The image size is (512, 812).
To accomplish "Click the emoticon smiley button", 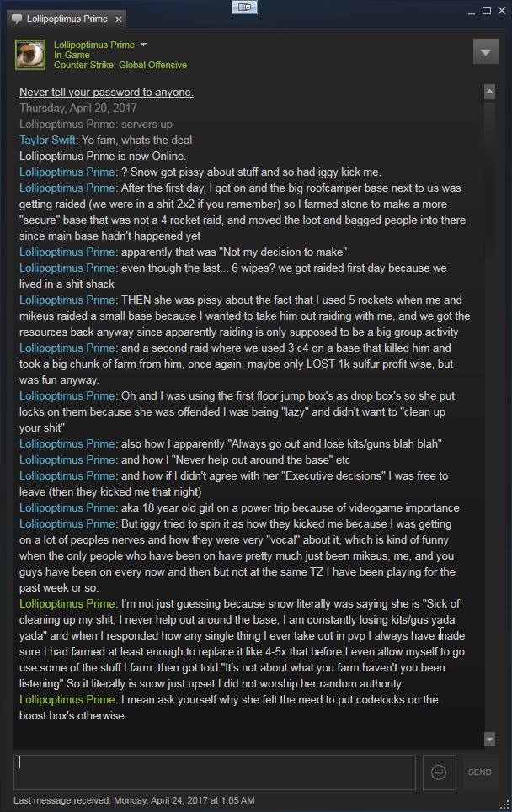I will coord(439,772).
